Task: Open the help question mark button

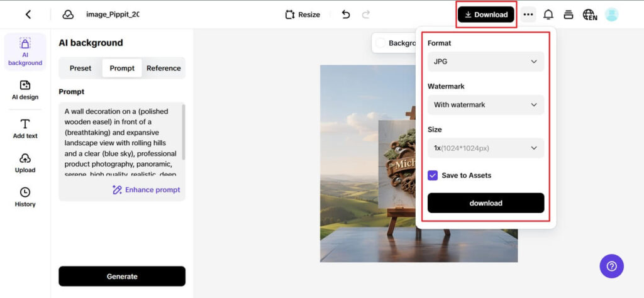Action: pos(611,266)
